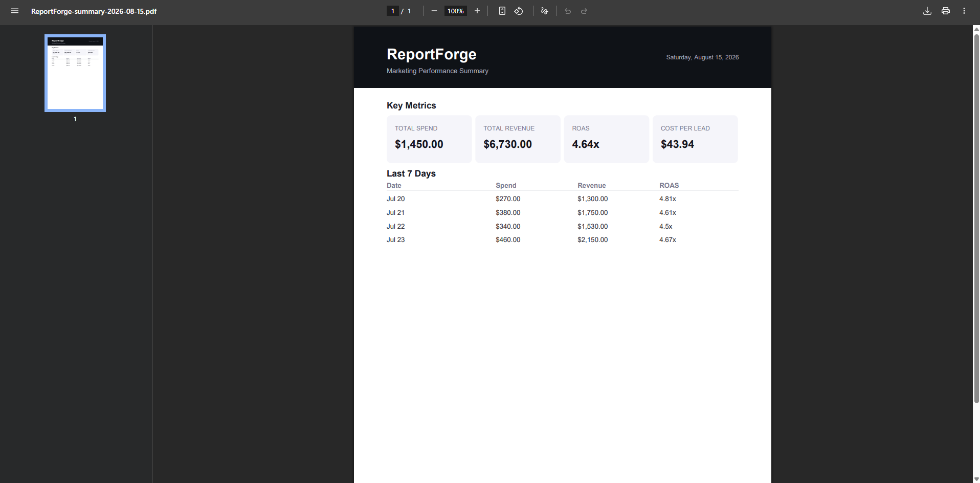The image size is (980, 483).
Task: Click the 4.61x ROAS cell
Action: (667, 213)
